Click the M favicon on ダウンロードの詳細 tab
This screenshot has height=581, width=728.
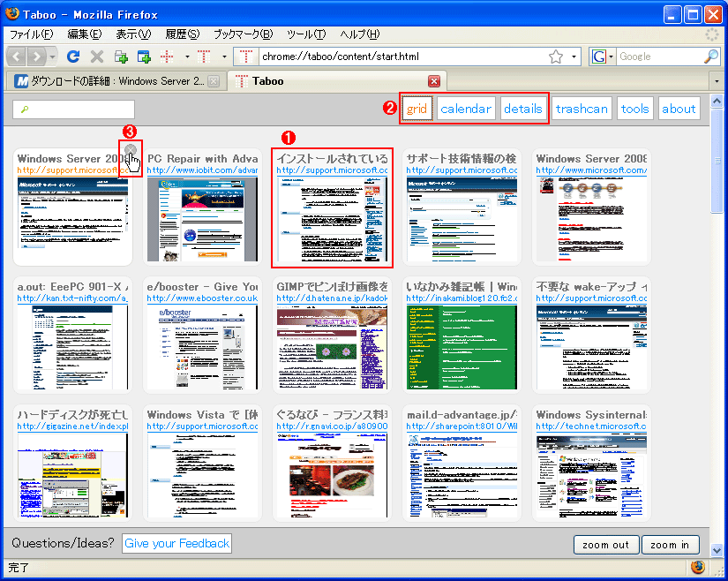(x=21, y=81)
